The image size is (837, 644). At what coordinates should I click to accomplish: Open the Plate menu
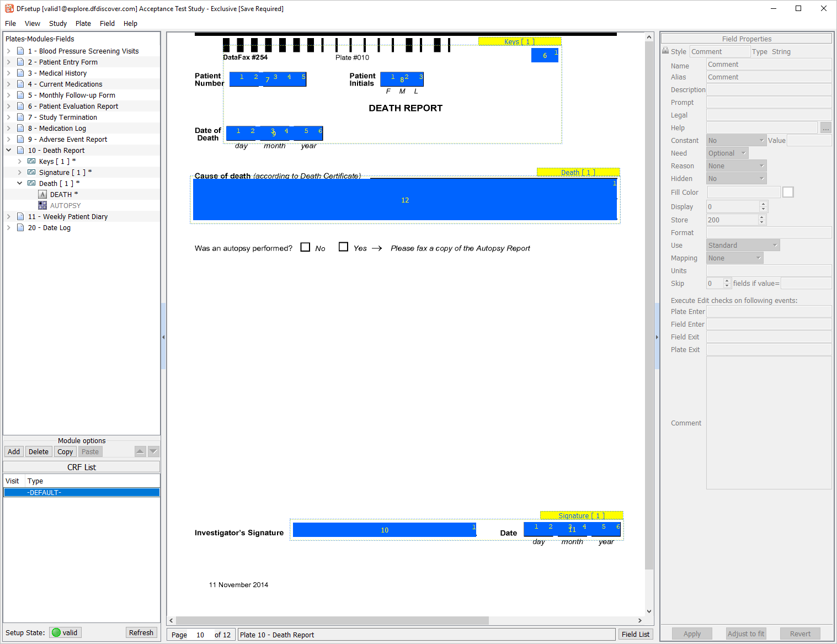pos(83,23)
